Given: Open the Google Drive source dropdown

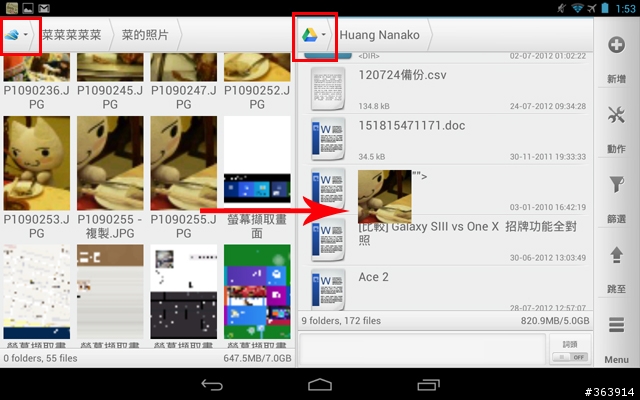Looking at the screenshot, I should coord(314,35).
